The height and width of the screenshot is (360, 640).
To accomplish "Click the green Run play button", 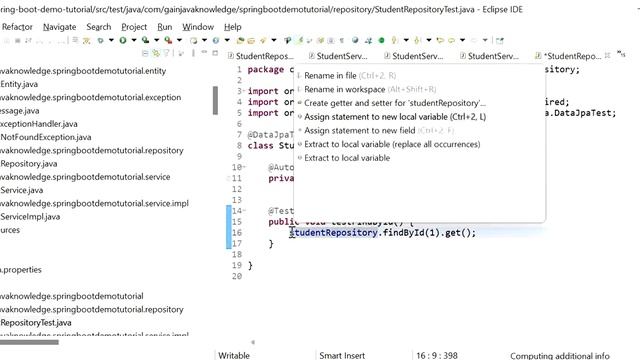I will click(123, 40).
